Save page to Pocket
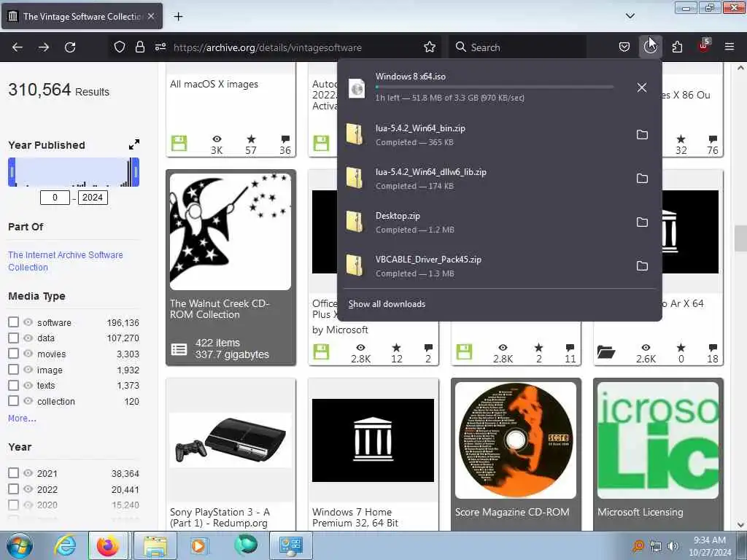Image resolution: width=747 pixels, height=560 pixels. click(x=624, y=47)
